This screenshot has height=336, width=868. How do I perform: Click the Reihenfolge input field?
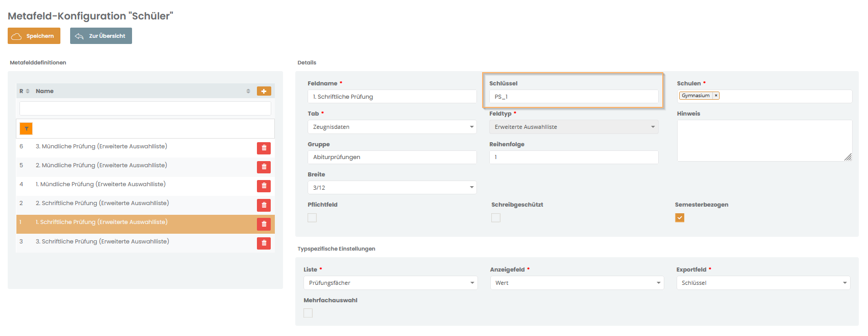[574, 157]
